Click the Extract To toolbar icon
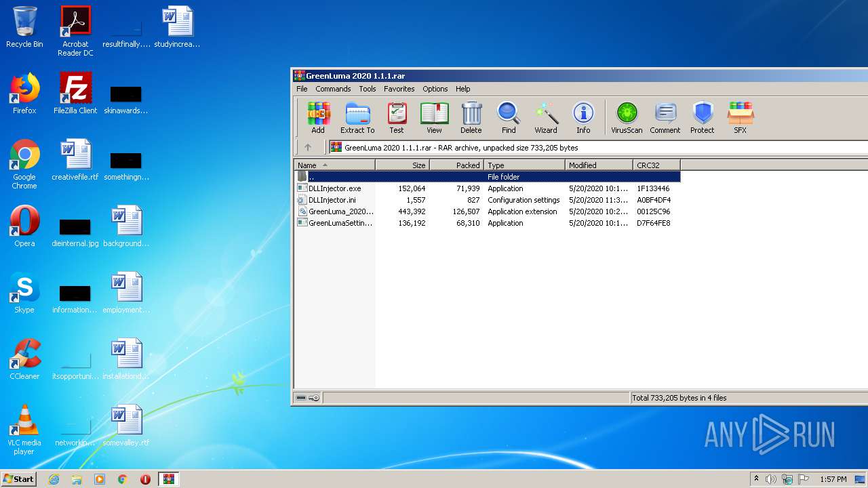The width and height of the screenshot is (868, 488). pos(357,117)
